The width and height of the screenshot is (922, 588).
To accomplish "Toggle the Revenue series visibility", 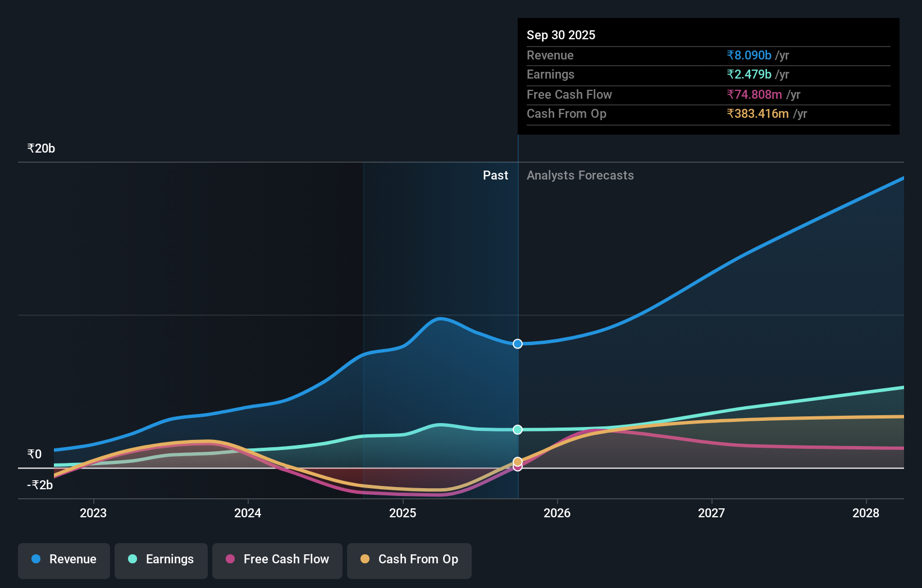I will click(x=63, y=559).
